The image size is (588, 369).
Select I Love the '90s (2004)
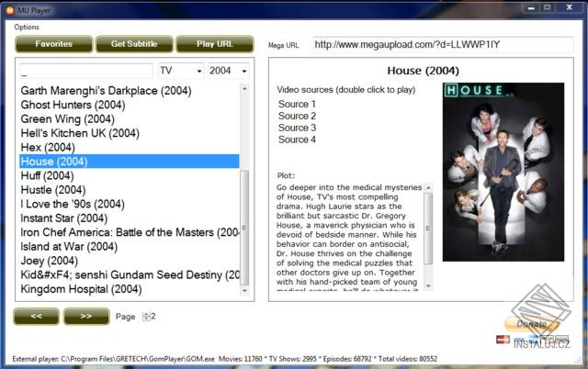point(130,204)
